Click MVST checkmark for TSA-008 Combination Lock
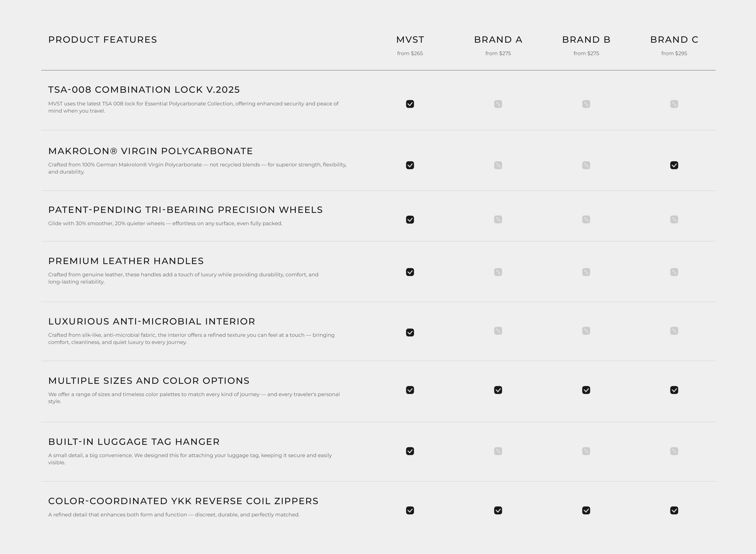The width and height of the screenshot is (756, 554). 410,104
